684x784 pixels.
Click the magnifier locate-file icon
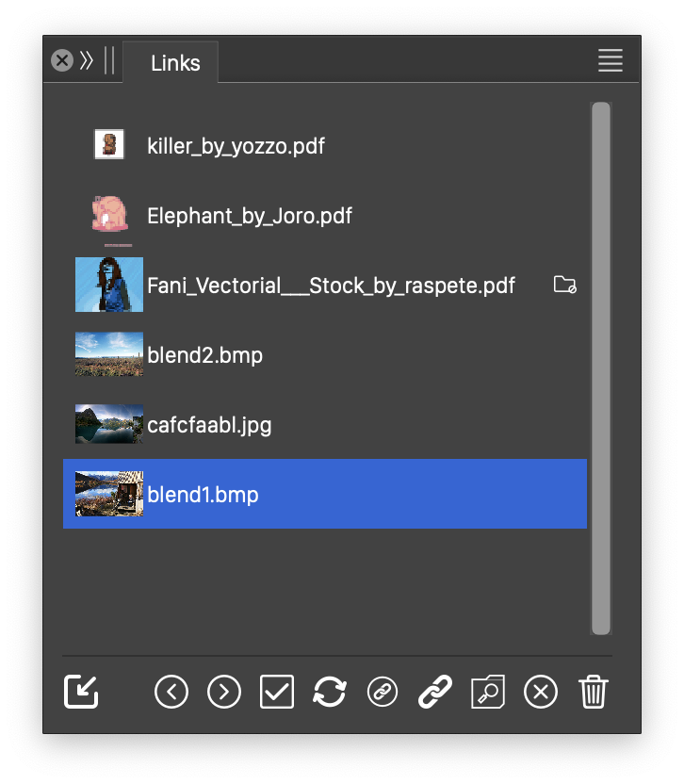click(488, 693)
